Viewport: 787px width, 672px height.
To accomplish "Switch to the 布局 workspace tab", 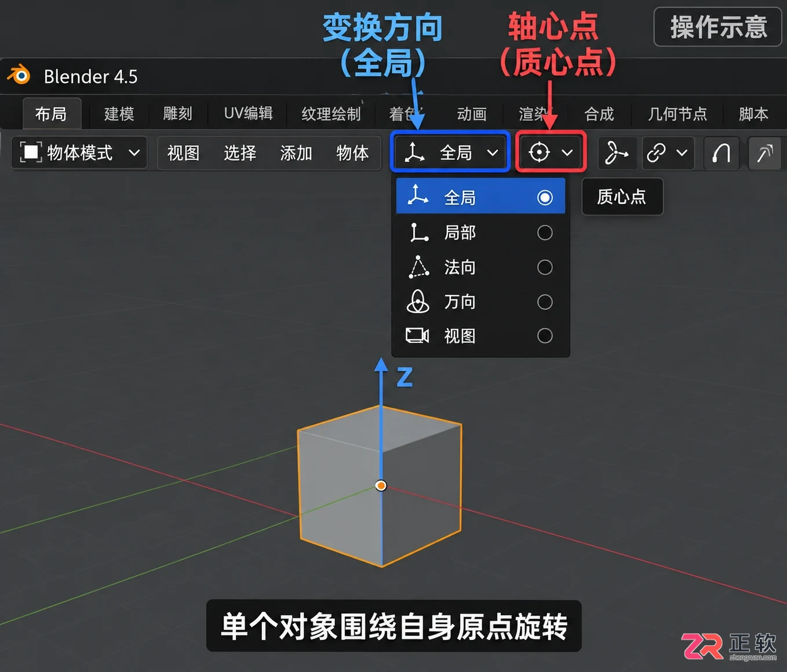I will click(x=51, y=114).
